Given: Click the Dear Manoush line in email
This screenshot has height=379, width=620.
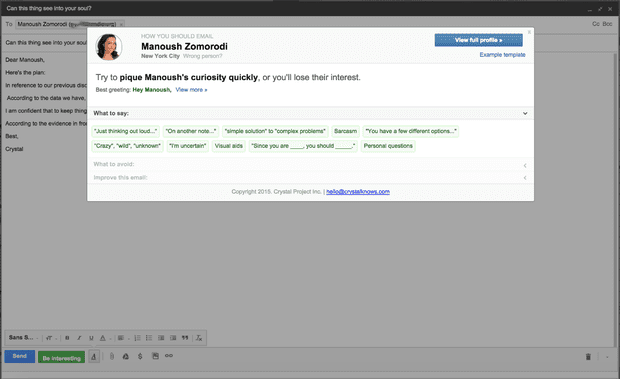Looking at the screenshot, I should pos(25,60).
